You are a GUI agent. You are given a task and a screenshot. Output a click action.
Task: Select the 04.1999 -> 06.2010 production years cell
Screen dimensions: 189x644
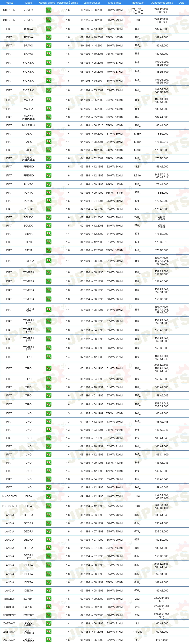tap(92, 126)
